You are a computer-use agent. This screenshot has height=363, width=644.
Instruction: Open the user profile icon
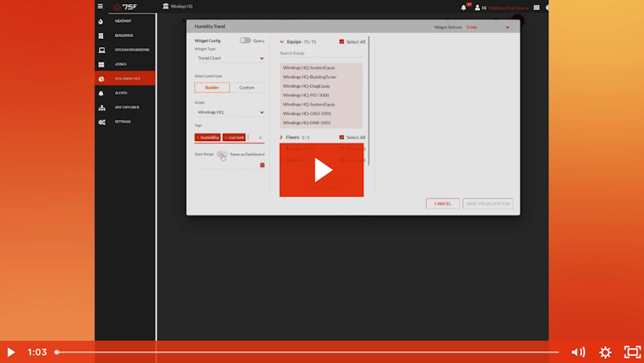[478, 8]
